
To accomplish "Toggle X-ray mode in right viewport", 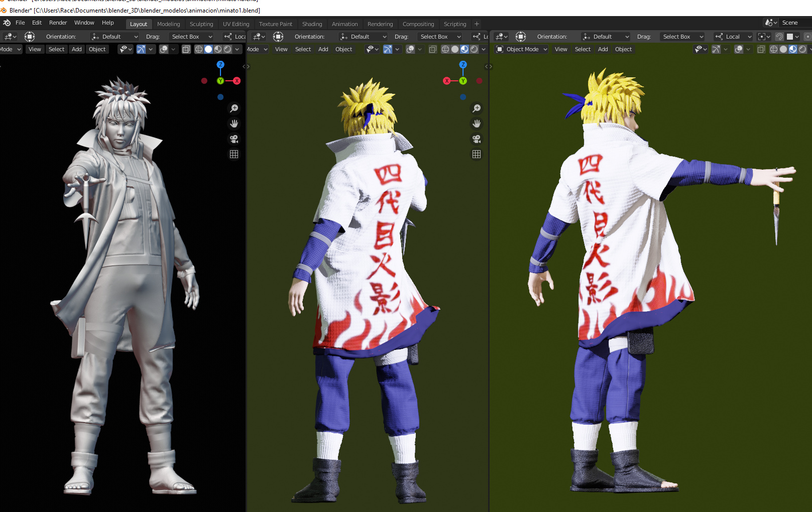I will point(761,49).
